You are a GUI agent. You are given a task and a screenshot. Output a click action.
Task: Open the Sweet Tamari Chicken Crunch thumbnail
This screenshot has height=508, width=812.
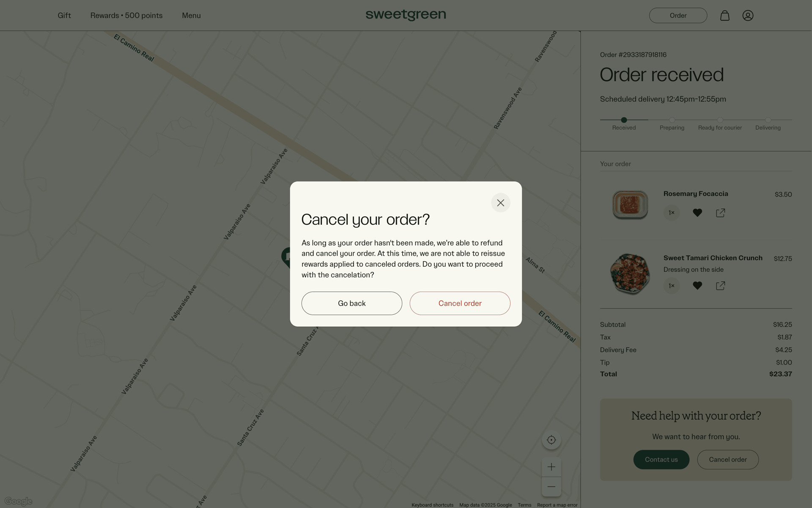(630, 274)
